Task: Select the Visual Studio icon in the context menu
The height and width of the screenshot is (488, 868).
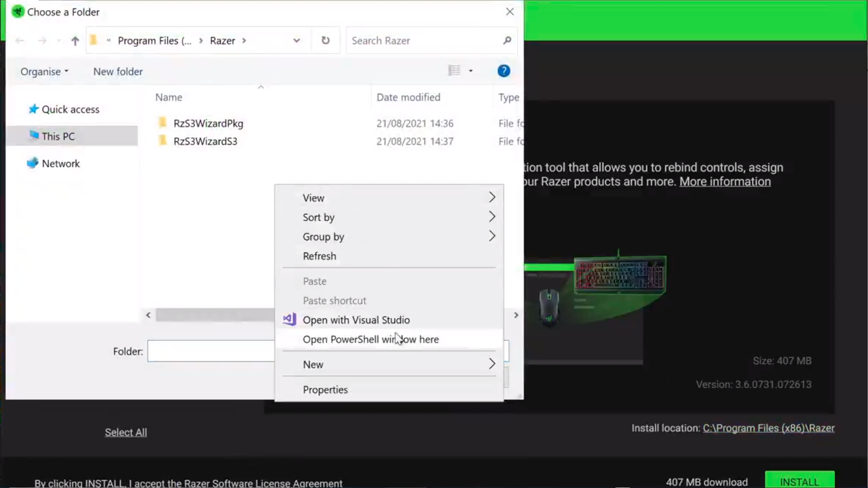Action: click(288, 319)
